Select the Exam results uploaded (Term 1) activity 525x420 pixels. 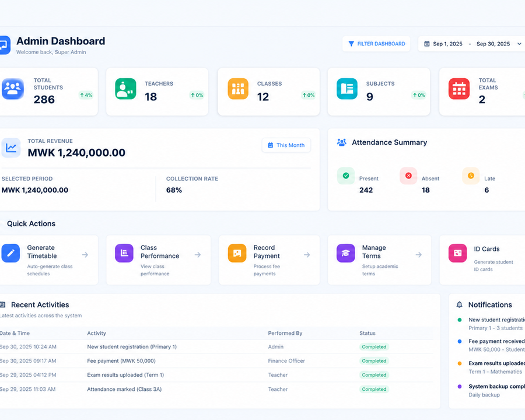coord(125,374)
